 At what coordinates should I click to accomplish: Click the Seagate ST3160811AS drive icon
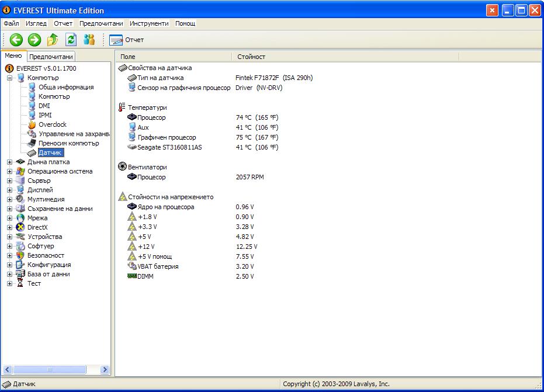click(132, 147)
